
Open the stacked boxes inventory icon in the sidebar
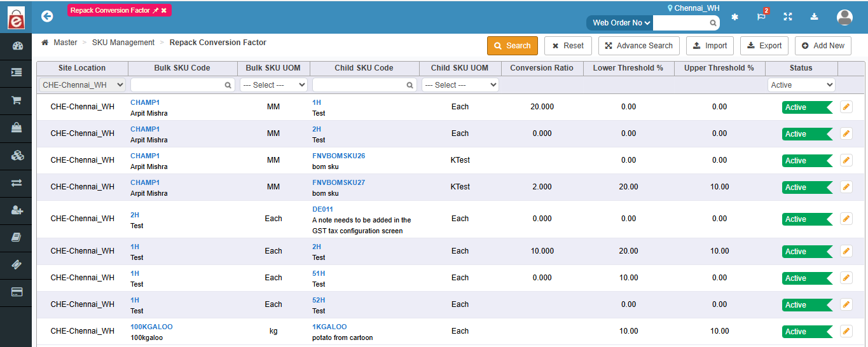click(x=17, y=155)
